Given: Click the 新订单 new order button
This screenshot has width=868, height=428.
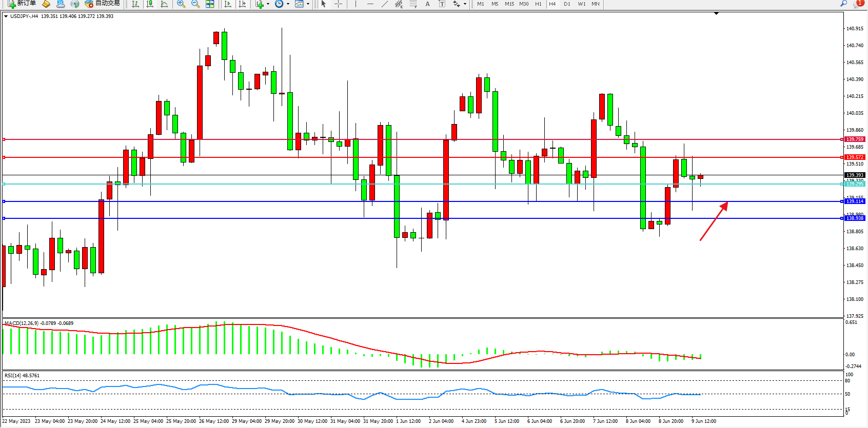Looking at the screenshot, I should [x=22, y=4].
